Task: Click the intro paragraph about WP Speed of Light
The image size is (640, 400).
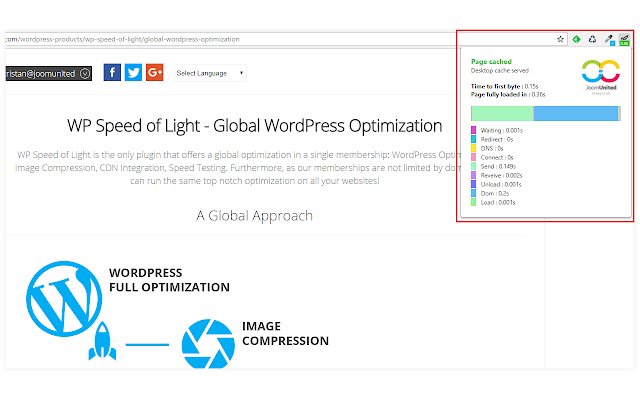Action: (238, 168)
